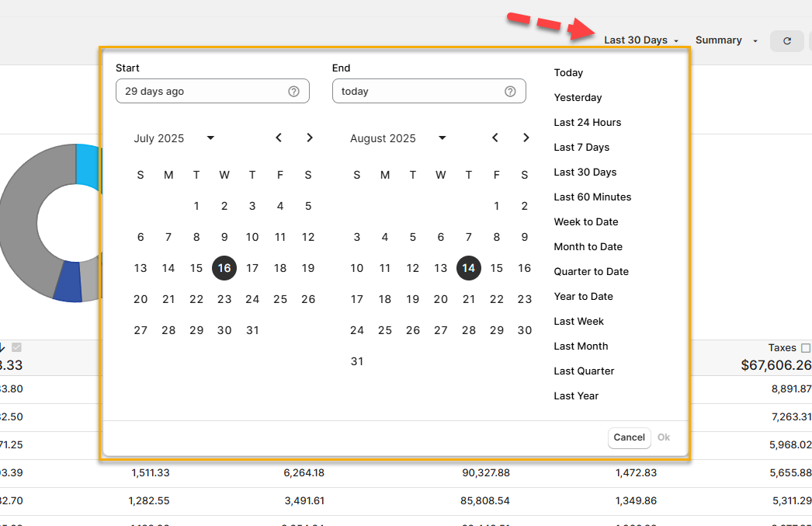Toggle the Taxes column checkbox
812x526 pixels.
805,348
